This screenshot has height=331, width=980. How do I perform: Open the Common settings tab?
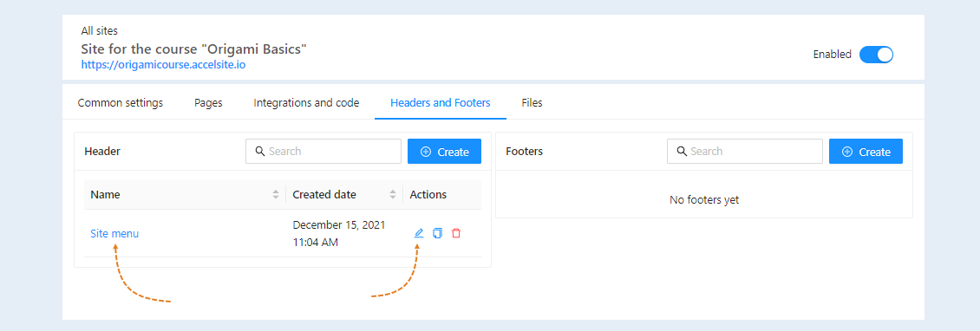[120, 103]
